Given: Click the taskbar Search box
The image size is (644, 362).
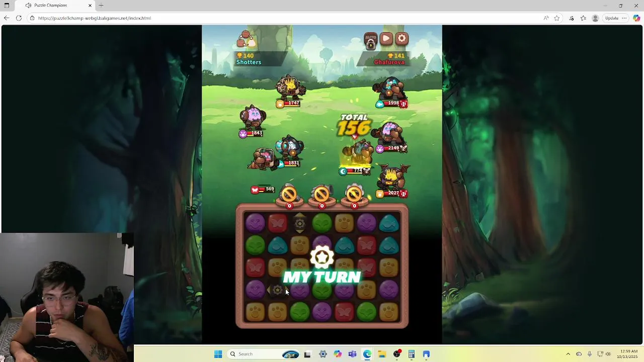Looking at the screenshot, I should [264, 354].
